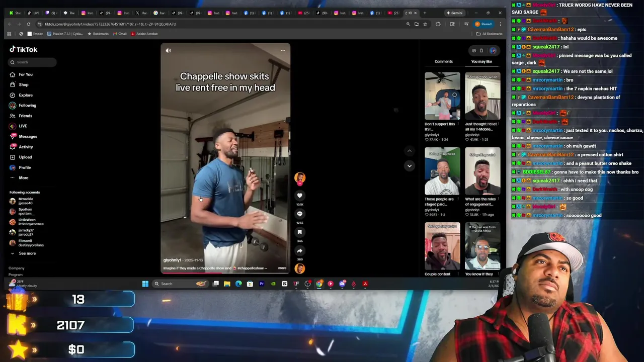The height and width of the screenshot is (362, 644).
Task: Expand the caption with 'more'
Action: coord(282,268)
